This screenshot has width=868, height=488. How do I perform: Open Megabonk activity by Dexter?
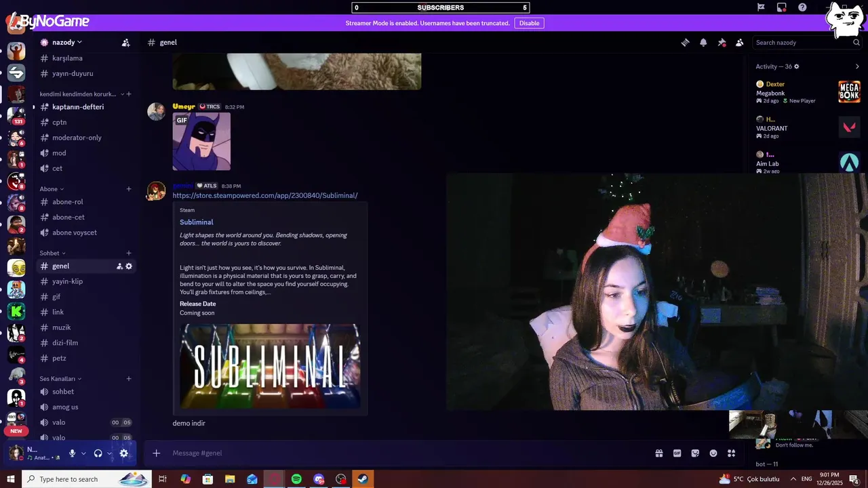coord(808,92)
